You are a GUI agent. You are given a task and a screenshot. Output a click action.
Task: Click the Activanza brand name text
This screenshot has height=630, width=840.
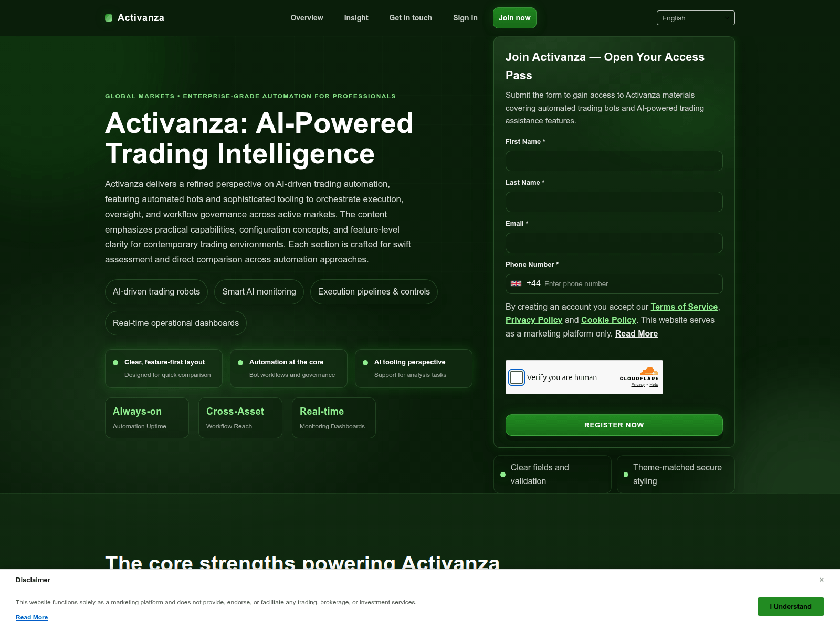coord(141,18)
